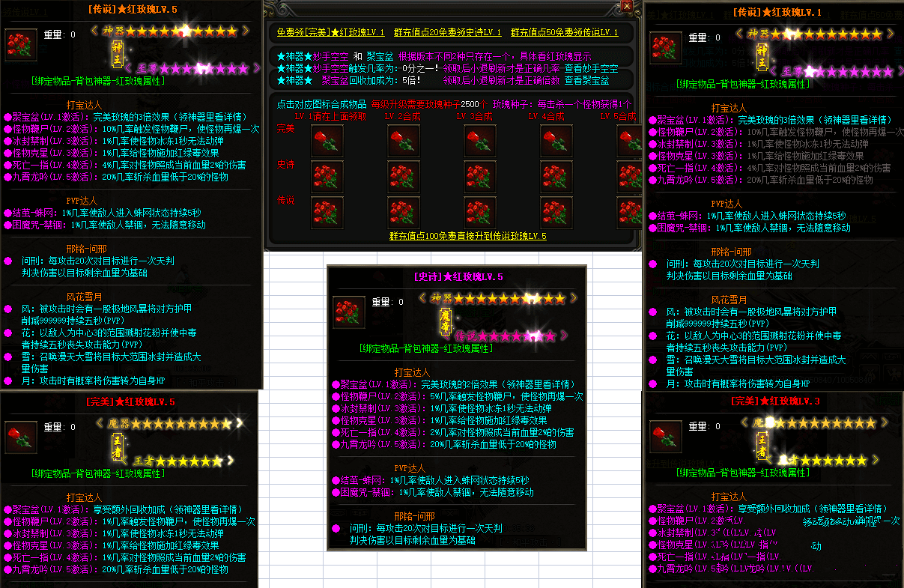Click left arrow beside the 至尊 star row

(129, 68)
